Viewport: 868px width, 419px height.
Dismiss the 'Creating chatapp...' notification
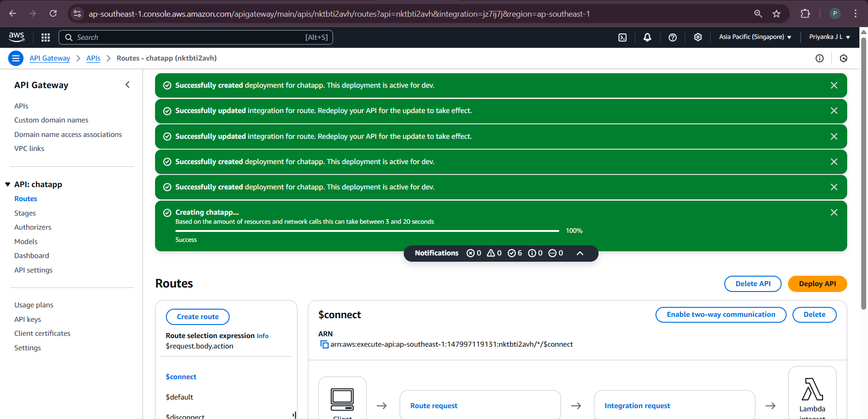coord(834,212)
